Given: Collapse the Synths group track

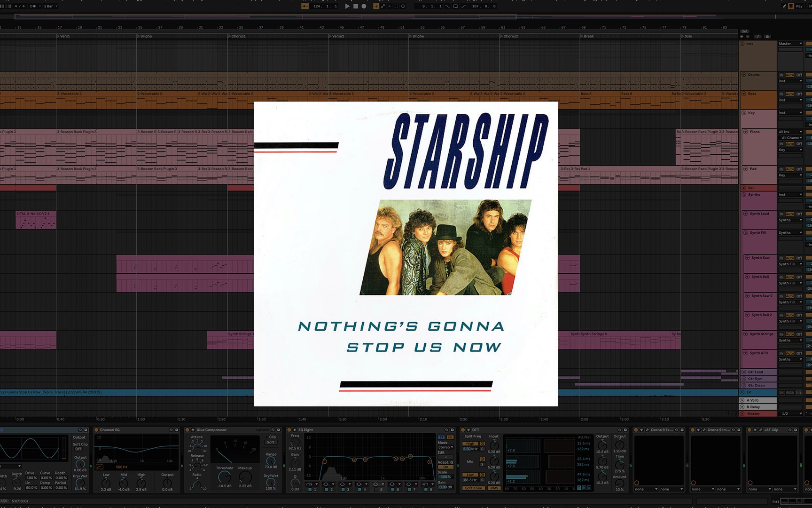Looking at the screenshot, I should pos(744,194).
